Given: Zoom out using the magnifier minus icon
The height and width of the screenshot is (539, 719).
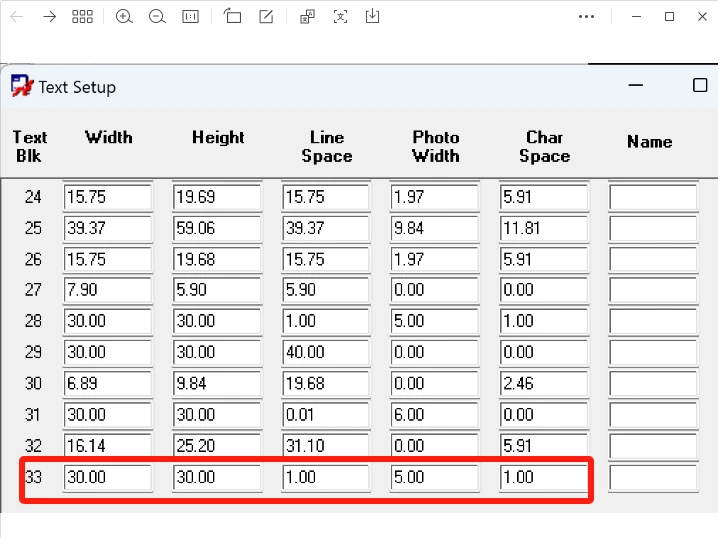Looking at the screenshot, I should [x=157, y=17].
